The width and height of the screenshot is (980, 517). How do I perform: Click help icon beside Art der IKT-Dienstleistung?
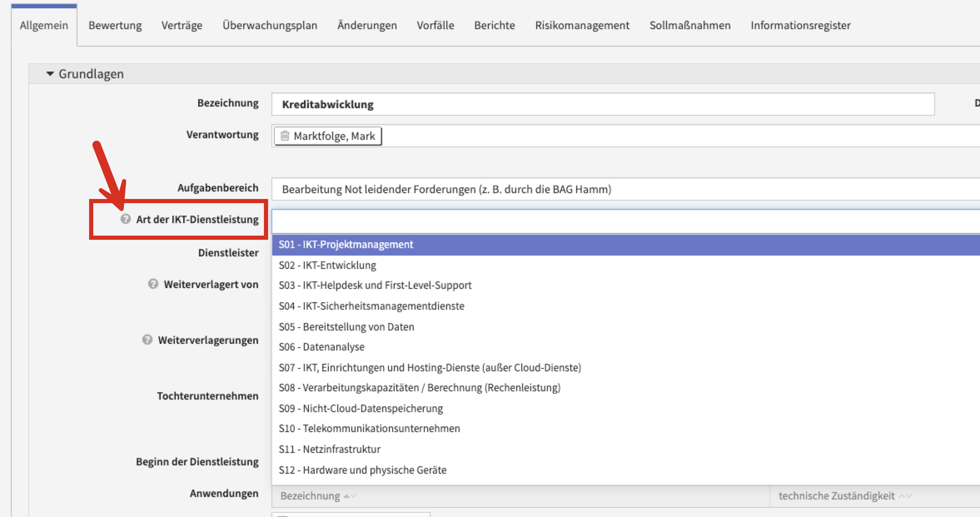pos(126,219)
